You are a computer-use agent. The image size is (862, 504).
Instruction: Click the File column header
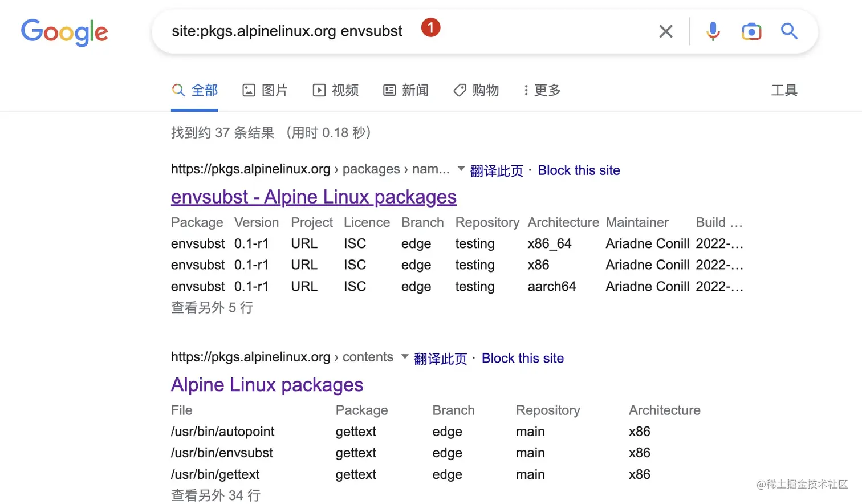point(182,410)
